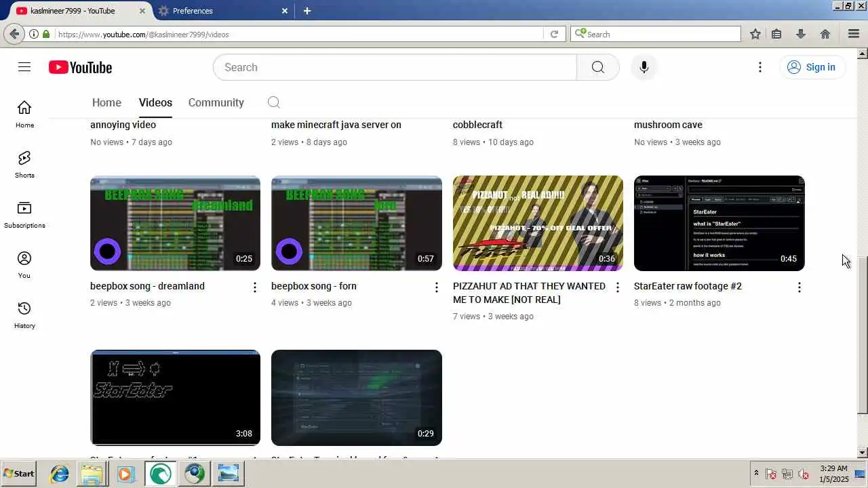
Task: Open the browser hamburger menu
Action: click(x=854, y=34)
